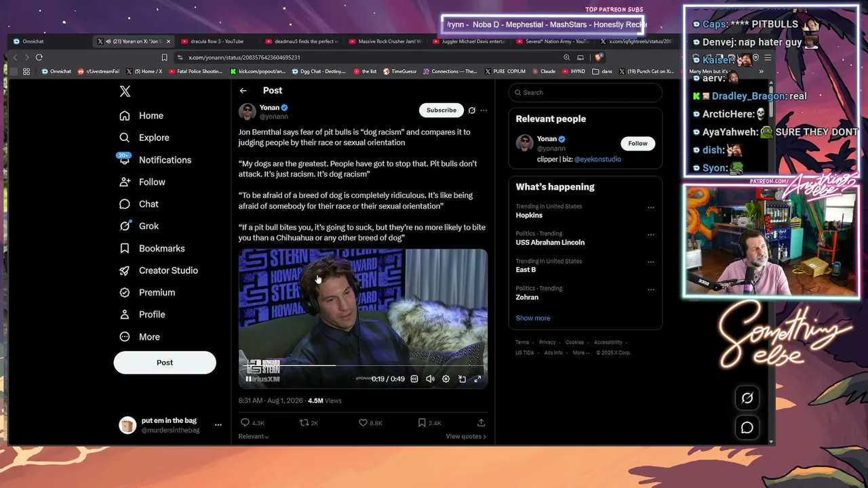Viewport: 868px width, 488px height.
Task: Open options for USS Abraham Lincoln trend
Action: [x=651, y=235]
